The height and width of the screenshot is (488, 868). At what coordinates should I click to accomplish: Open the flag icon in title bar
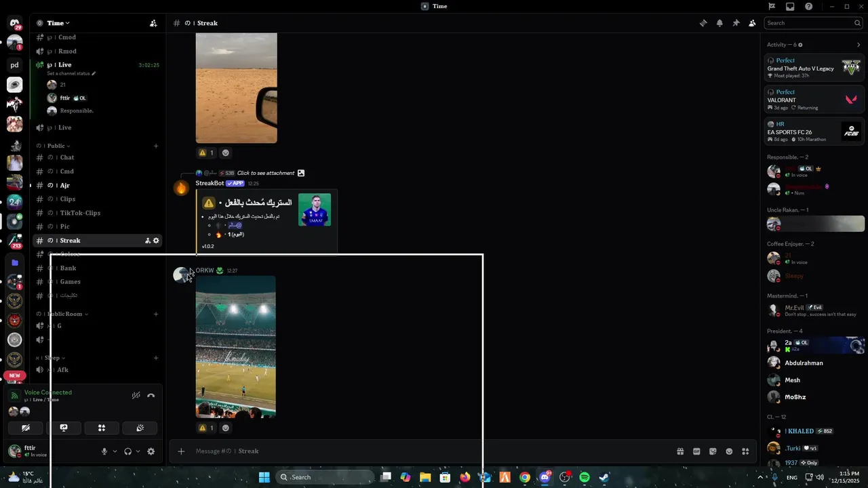772,6
